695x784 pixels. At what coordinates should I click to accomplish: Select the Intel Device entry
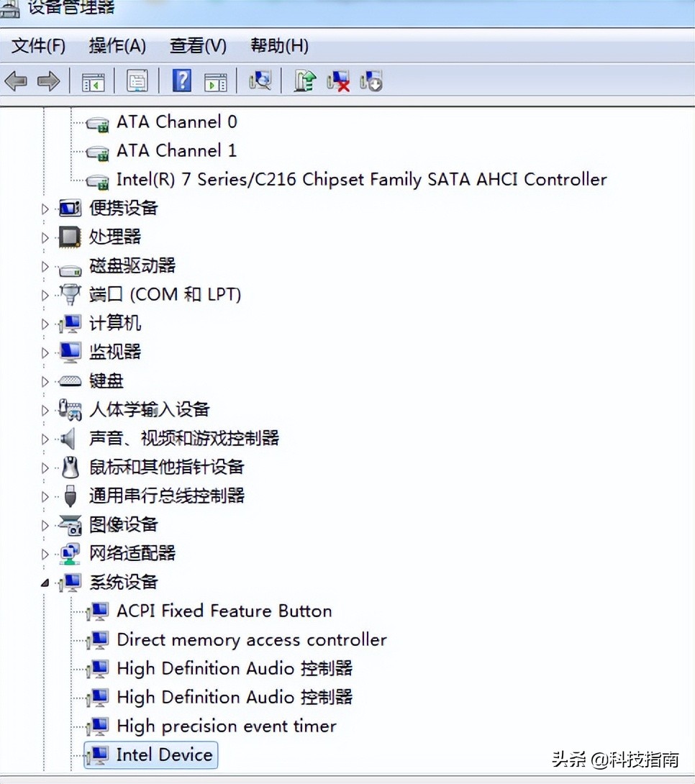164,755
